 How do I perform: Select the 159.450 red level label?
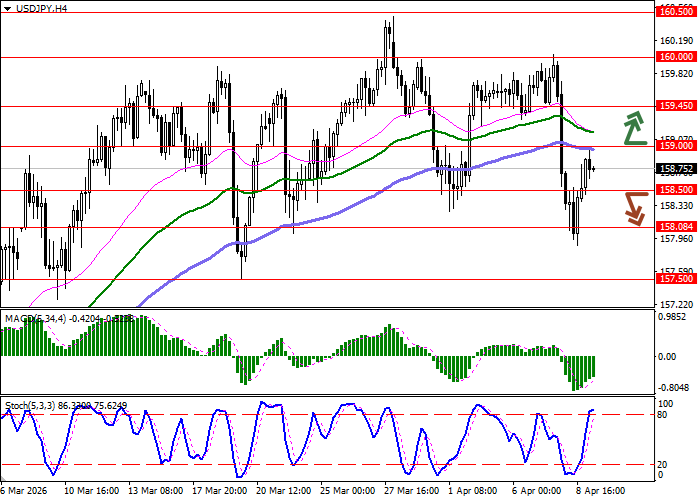tap(674, 105)
